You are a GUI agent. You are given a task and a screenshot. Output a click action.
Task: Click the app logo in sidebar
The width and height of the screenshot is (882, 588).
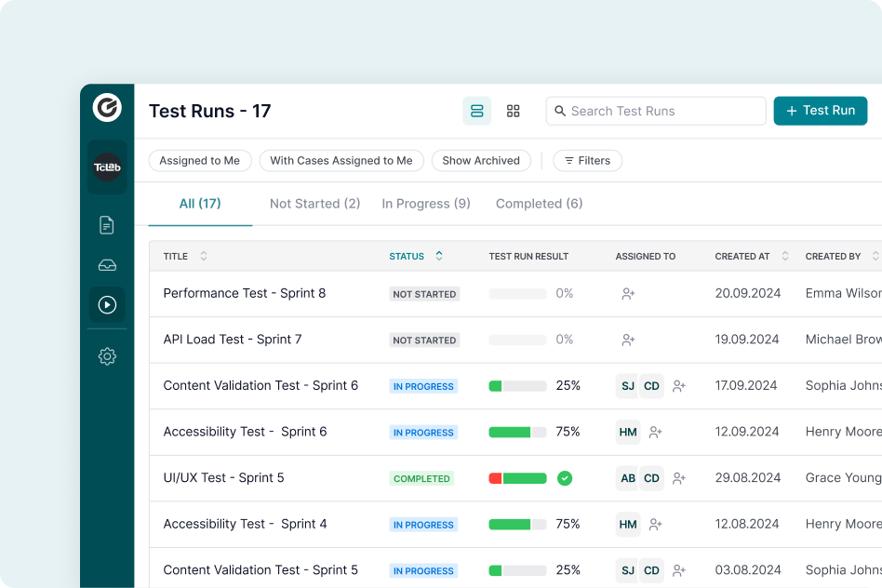(107, 108)
